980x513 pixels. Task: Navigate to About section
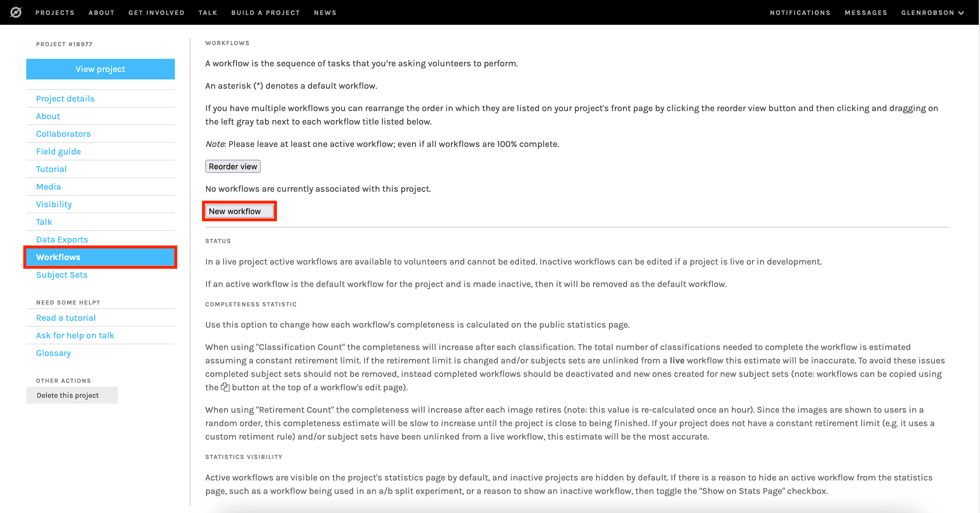49,116
